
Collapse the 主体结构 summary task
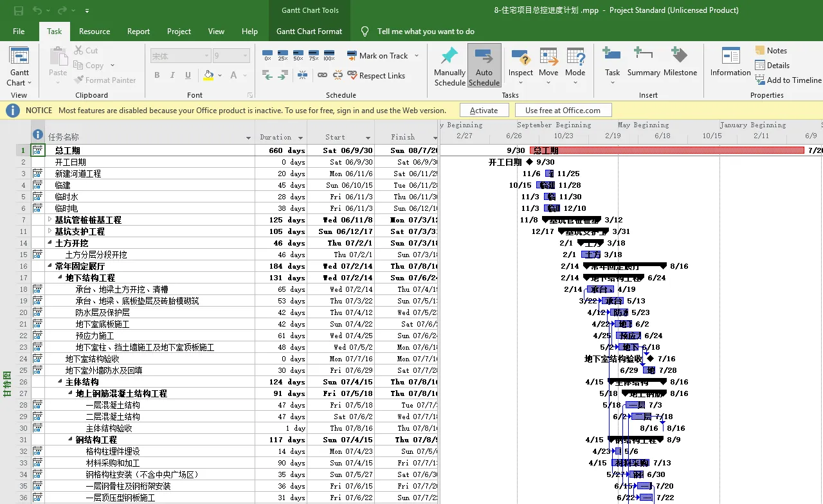[x=60, y=382]
